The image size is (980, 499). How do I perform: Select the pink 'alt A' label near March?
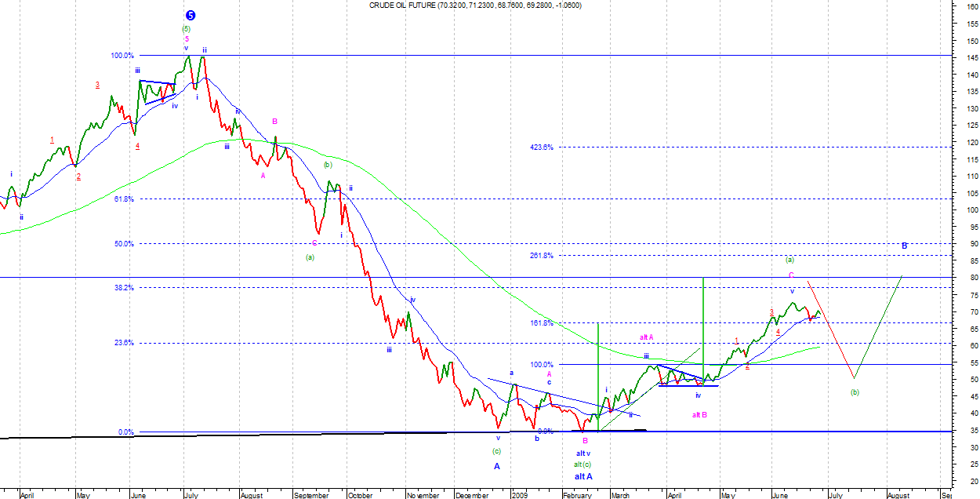tap(647, 337)
